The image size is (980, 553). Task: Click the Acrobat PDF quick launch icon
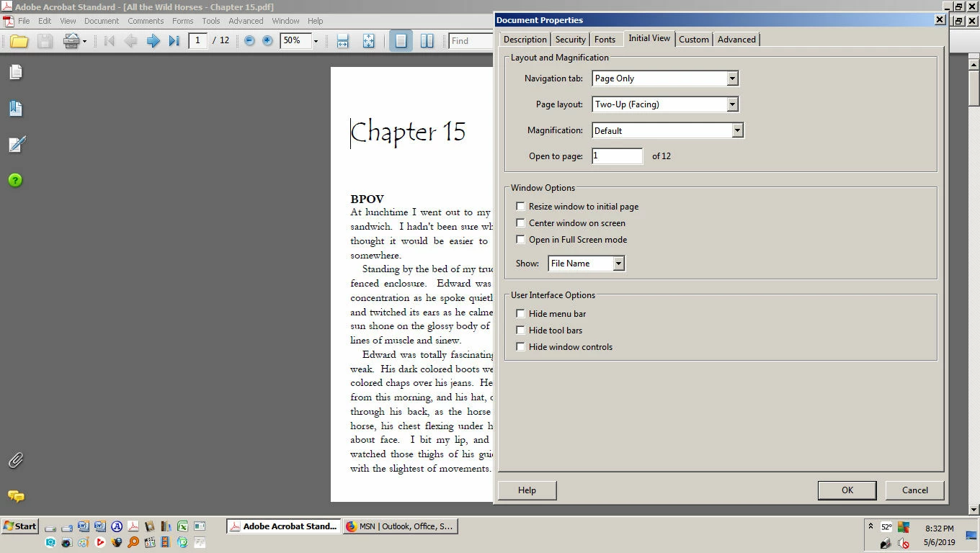tap(133, 526)
